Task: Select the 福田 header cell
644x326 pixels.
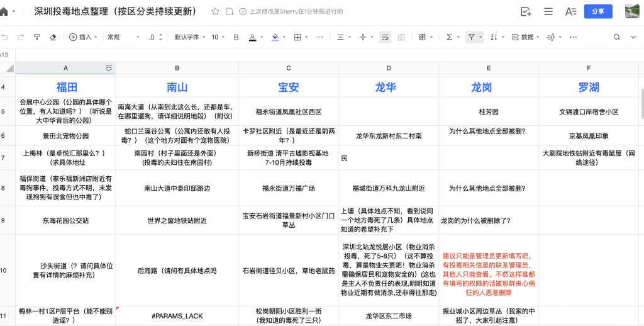Action: (x=65, y=87)
